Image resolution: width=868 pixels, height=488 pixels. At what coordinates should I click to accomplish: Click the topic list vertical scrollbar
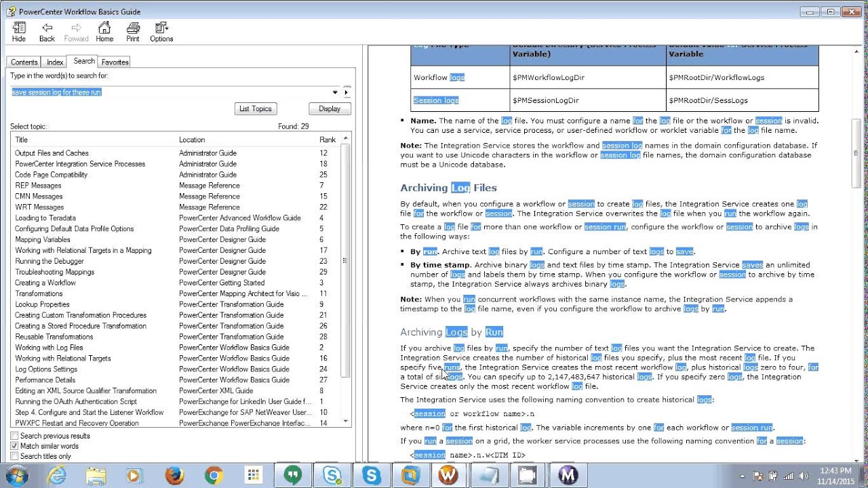point(347,279)
